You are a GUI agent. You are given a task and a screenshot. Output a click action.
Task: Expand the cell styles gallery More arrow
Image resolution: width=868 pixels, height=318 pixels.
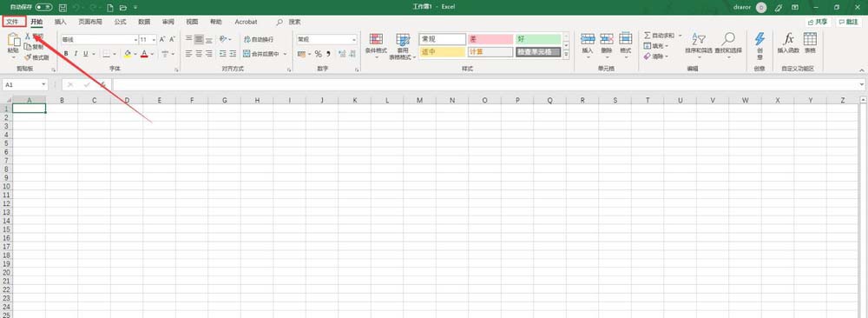(566, 55)
